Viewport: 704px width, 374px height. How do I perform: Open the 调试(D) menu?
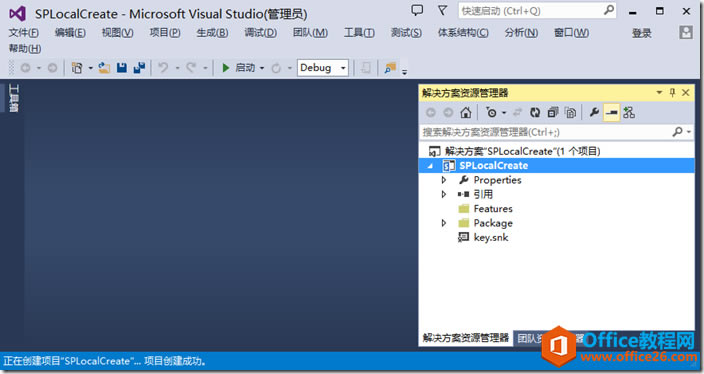click(x=260, y=32)
